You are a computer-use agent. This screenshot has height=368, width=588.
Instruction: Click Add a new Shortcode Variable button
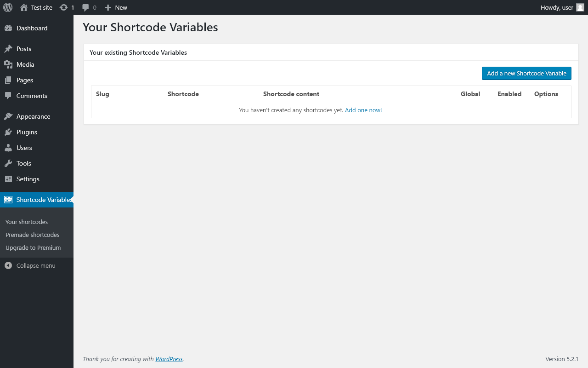click(526, 73)
